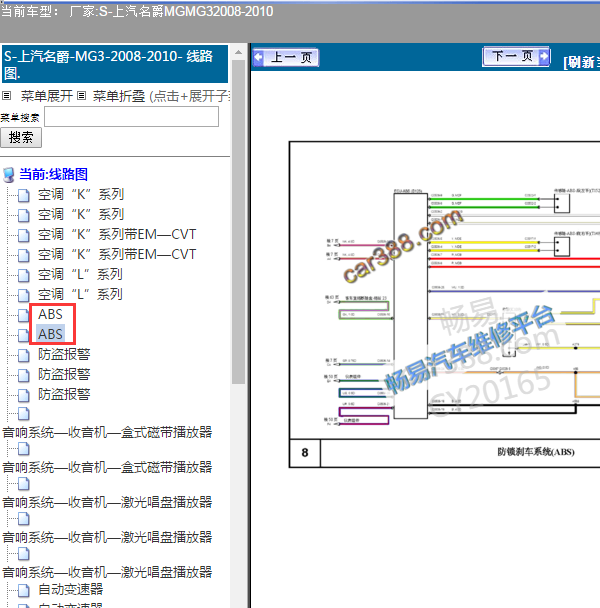This screenshot has width=600, height=608.
Task: Open the third 防盗报警 entry
Action: [x=64, y=394]
